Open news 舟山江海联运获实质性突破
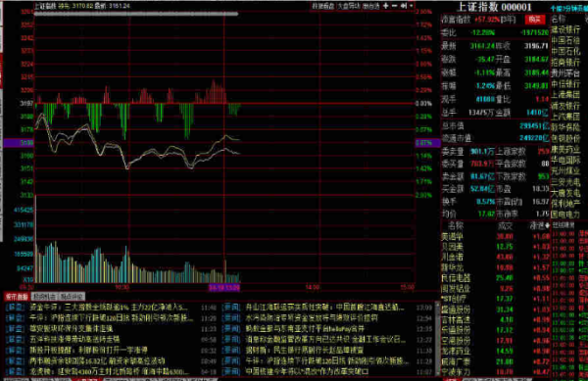Image resolution: width=588 pixels, height=381 pixels. [x=325, y=308]
